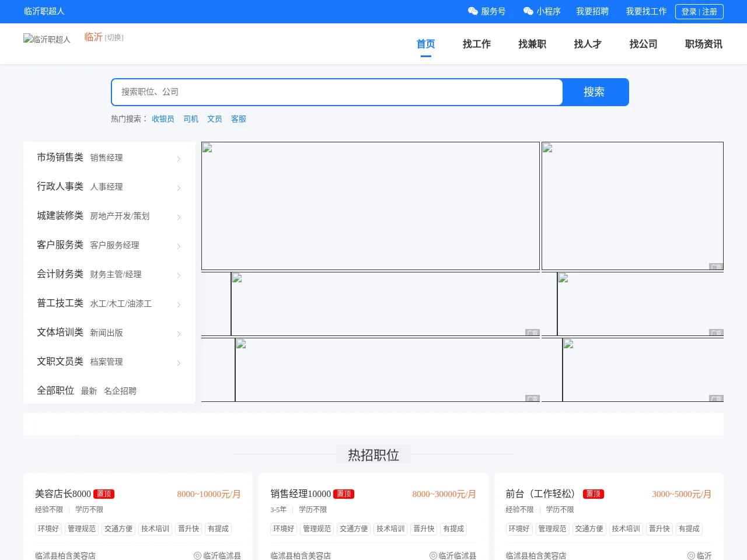Switch city via the 切换 link

114,37
